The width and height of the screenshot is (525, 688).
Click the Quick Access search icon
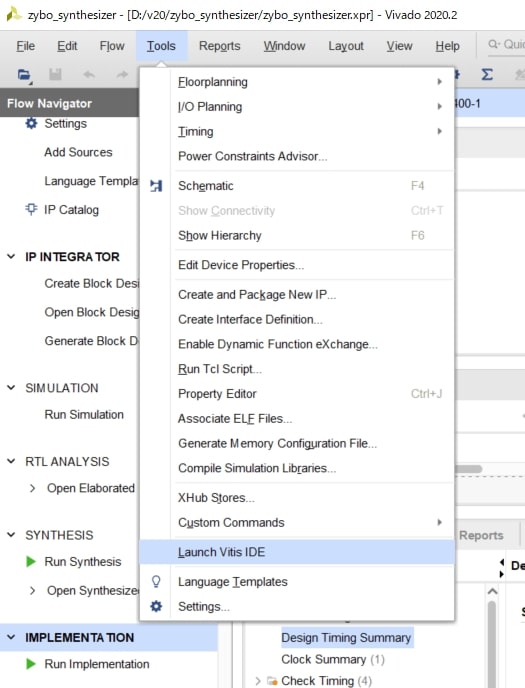point(494,44)
